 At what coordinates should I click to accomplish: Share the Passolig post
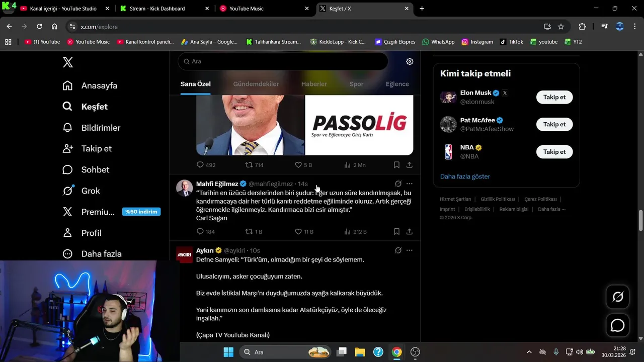[x=410, y=165]
